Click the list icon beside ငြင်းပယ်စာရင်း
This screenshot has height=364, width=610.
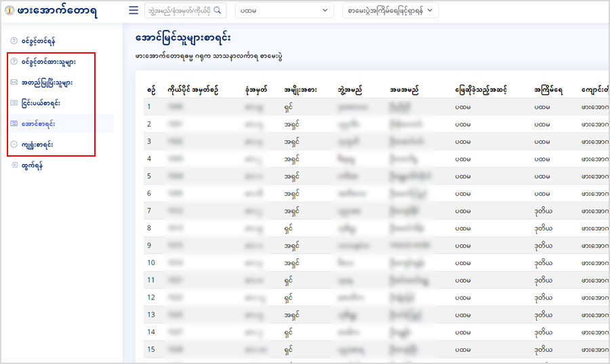tap(14, 103)
